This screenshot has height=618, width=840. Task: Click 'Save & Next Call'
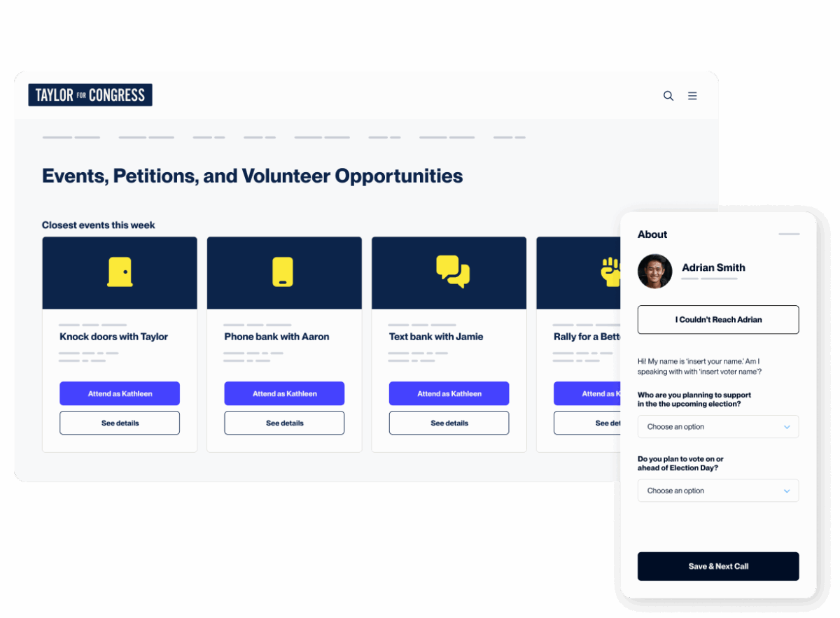click(717, 566)
